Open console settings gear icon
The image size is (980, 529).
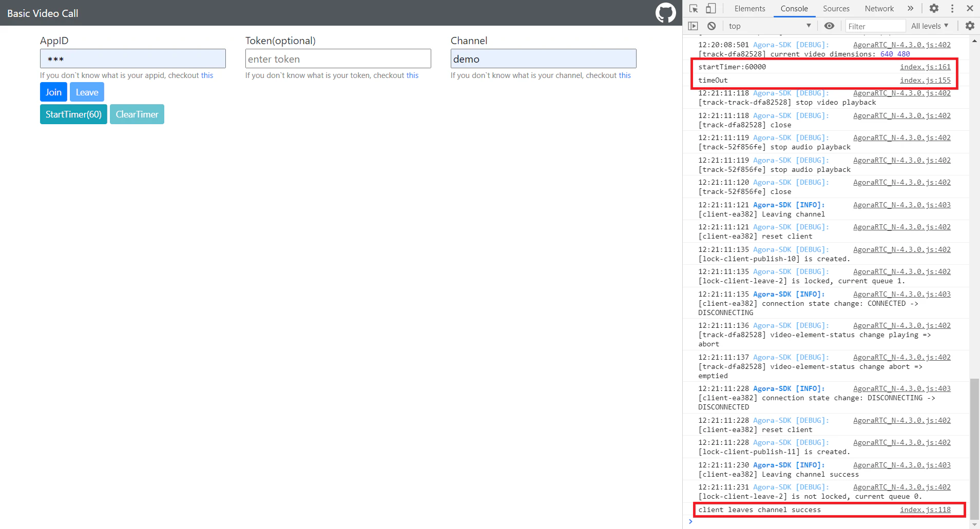(970, 26)
